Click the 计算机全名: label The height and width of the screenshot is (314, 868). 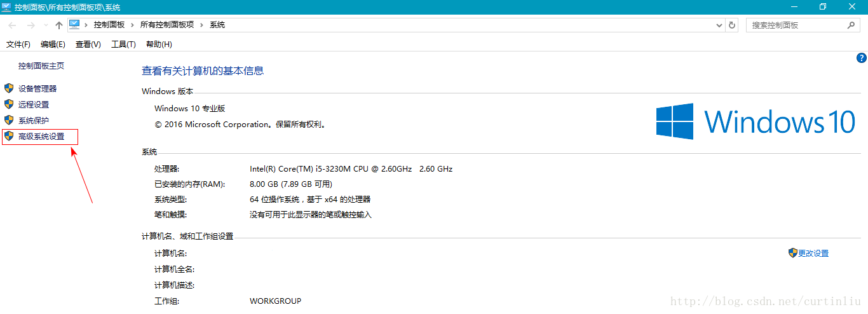click(x=175, y=270)
